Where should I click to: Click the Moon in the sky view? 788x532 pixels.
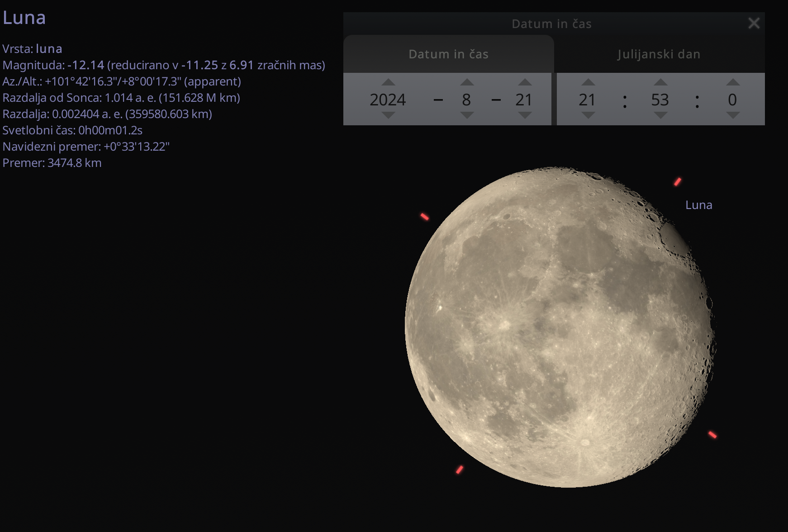click(560, 327)
